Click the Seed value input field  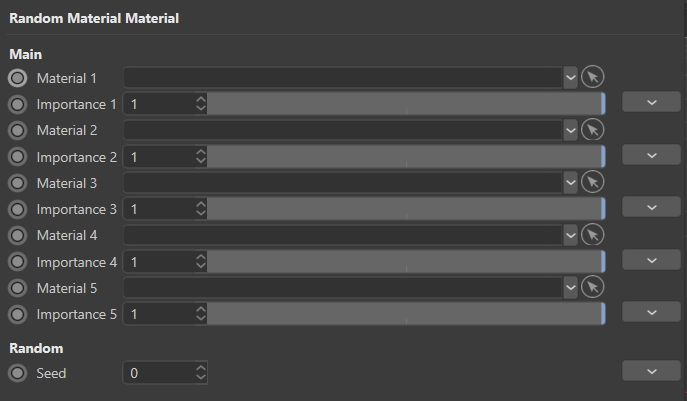(158, 373)
